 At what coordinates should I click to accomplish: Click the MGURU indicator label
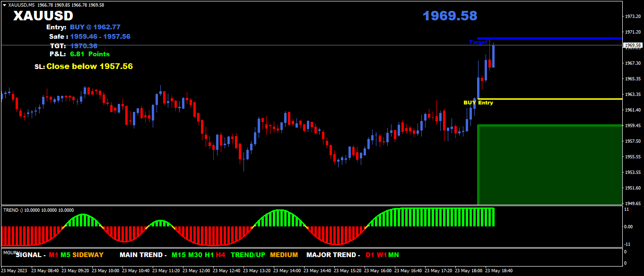pyautogui.click(x=9, y=253)
